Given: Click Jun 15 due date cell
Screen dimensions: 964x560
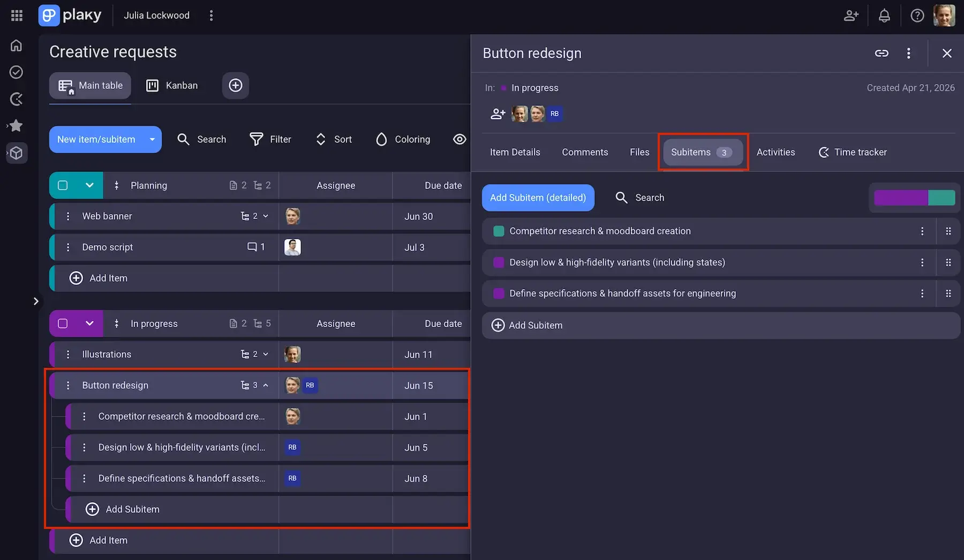Looking at the screenshot, I should click(431, 385).
